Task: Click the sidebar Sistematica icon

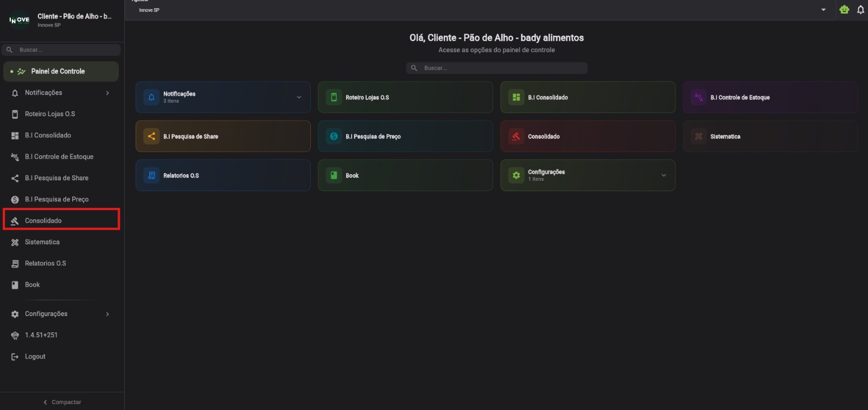Action: (15, 242)
